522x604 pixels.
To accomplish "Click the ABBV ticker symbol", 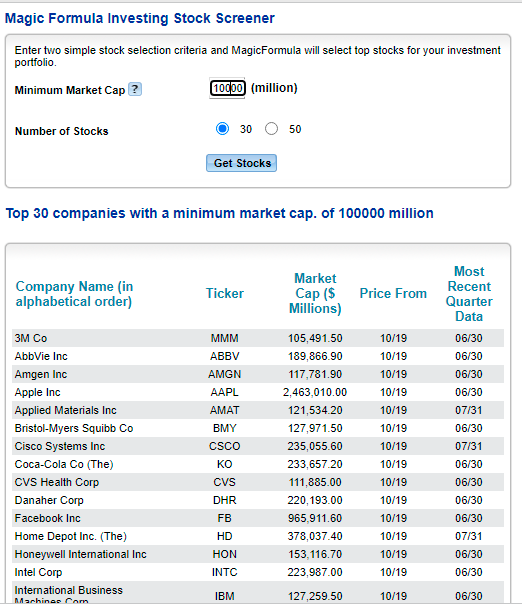I will tap(225, 356).
